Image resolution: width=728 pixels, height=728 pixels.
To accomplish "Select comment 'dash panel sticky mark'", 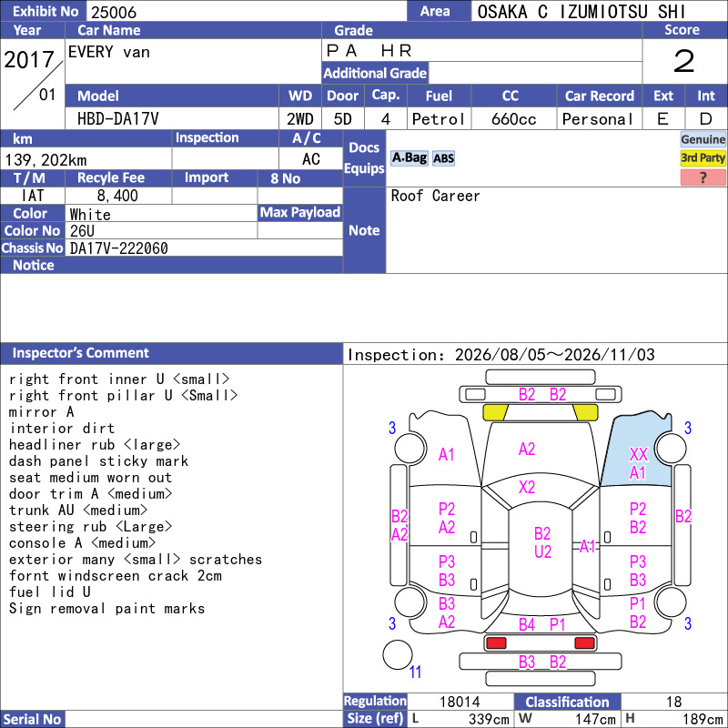I will (x=98, y=461).
